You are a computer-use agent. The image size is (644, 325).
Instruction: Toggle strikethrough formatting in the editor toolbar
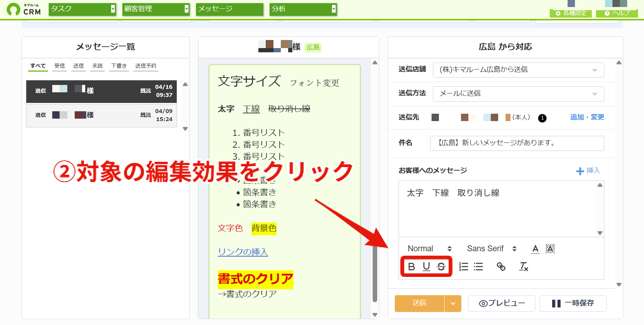[x=441, y=267]
